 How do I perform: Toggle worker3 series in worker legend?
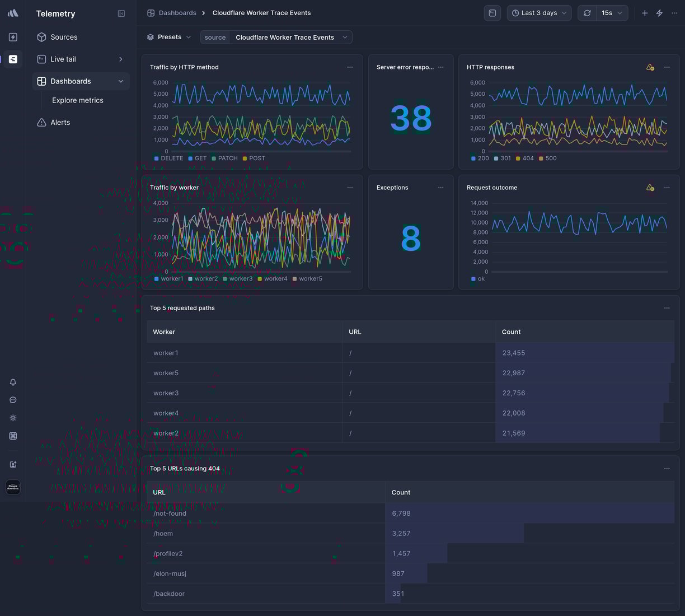pyautogui.click(x=238, y=279)
